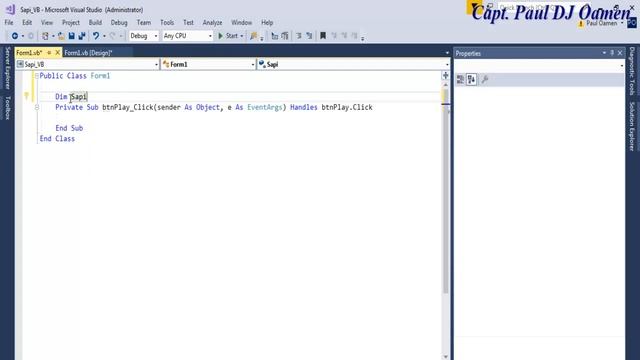Open the Paul Oamen account dropdown

point(622,23)
